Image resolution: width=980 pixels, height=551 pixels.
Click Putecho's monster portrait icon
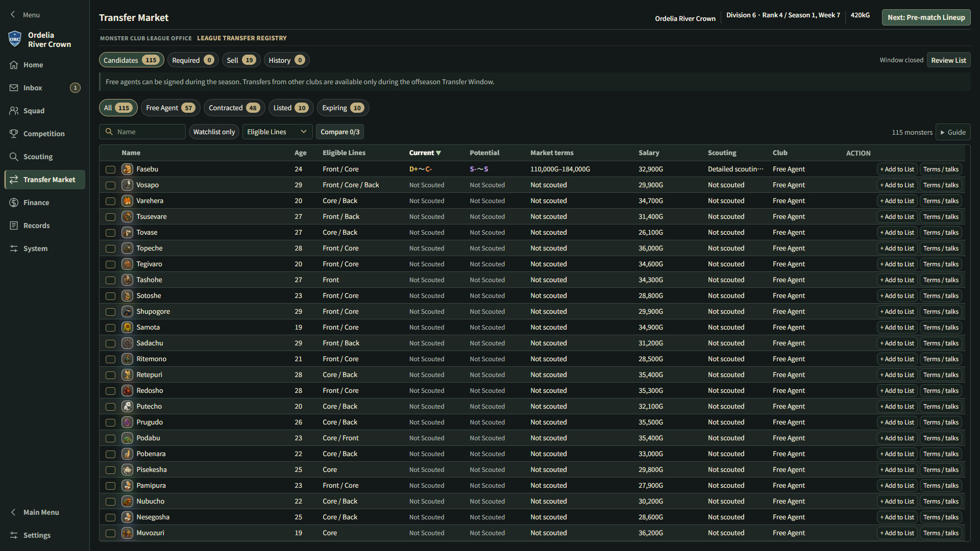(127, 406)
